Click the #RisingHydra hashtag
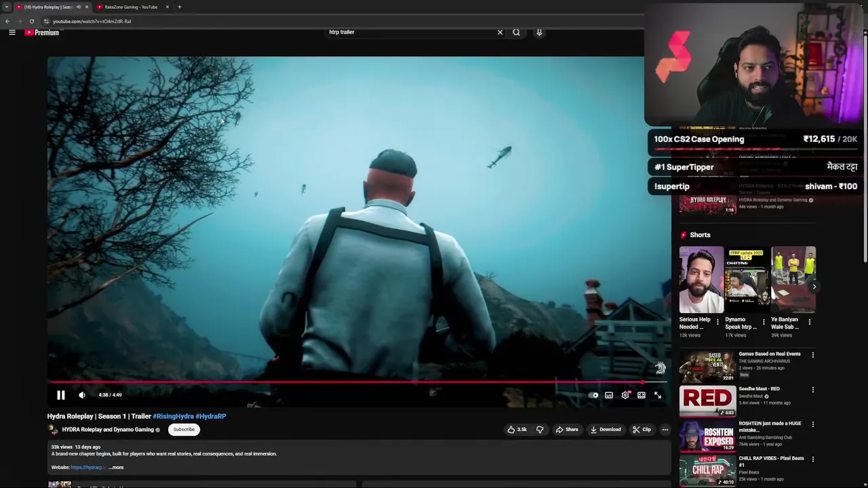This screenshot has height=488, width=868. (173, 416)
